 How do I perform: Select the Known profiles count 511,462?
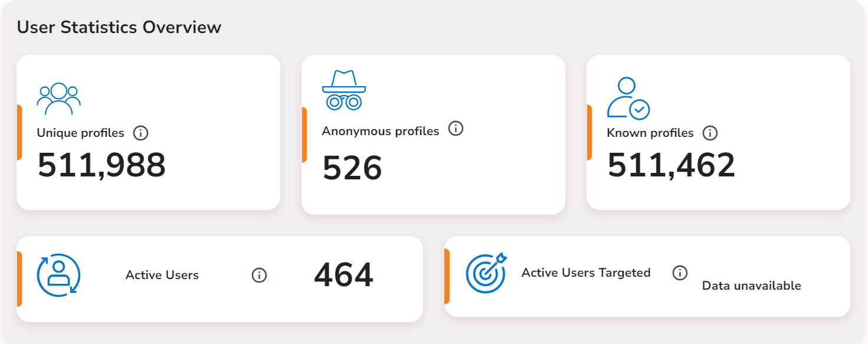tap(672, 165)
